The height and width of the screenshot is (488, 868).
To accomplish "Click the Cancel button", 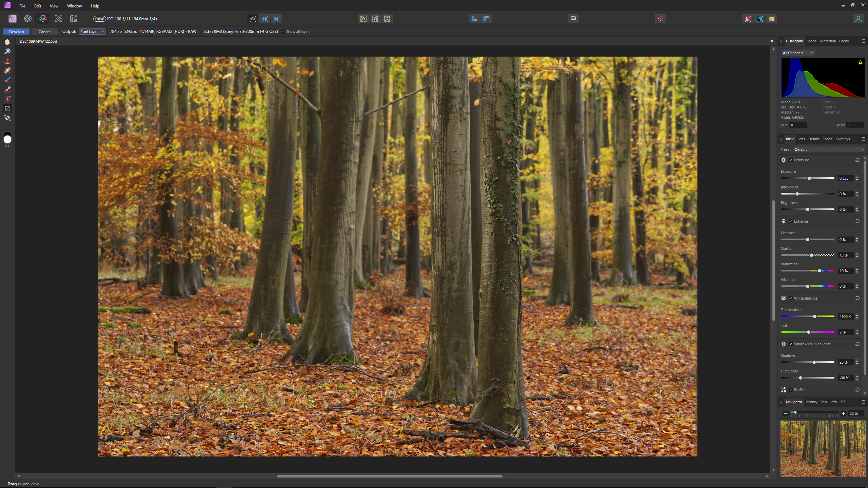I will [44, 32].
